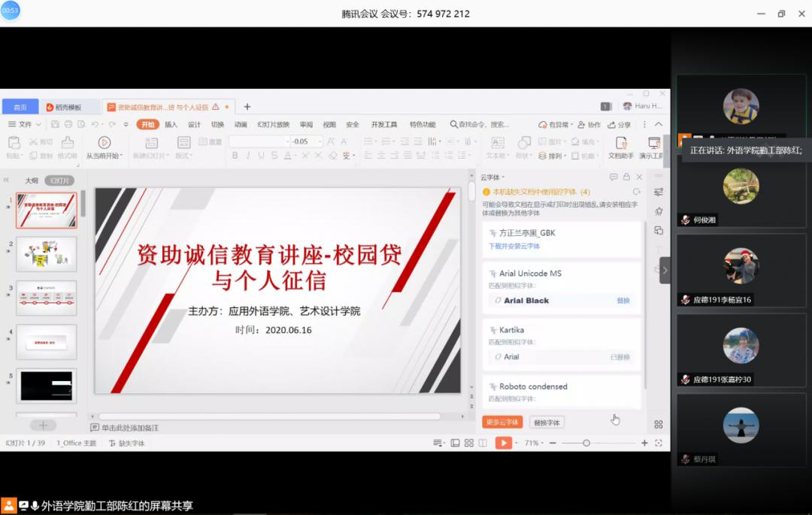Click the 下载并安装云字体 link
Viewport: 812px width, 515px height.
(x=514, y=246)
